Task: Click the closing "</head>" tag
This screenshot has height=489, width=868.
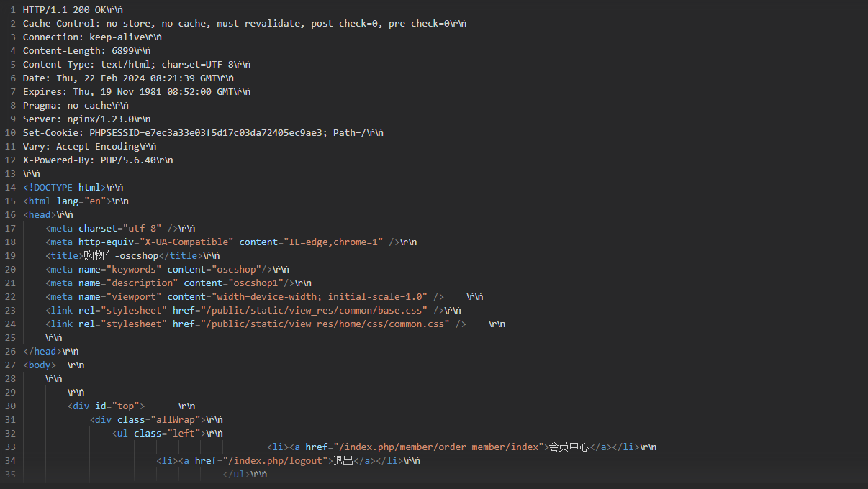Action: (42, 352)
